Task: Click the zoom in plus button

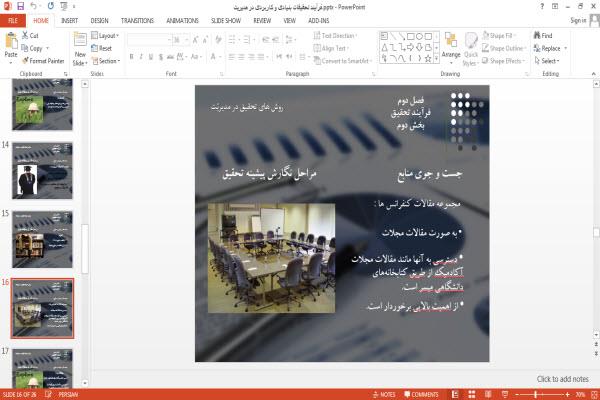Action: tap(568, 395)
